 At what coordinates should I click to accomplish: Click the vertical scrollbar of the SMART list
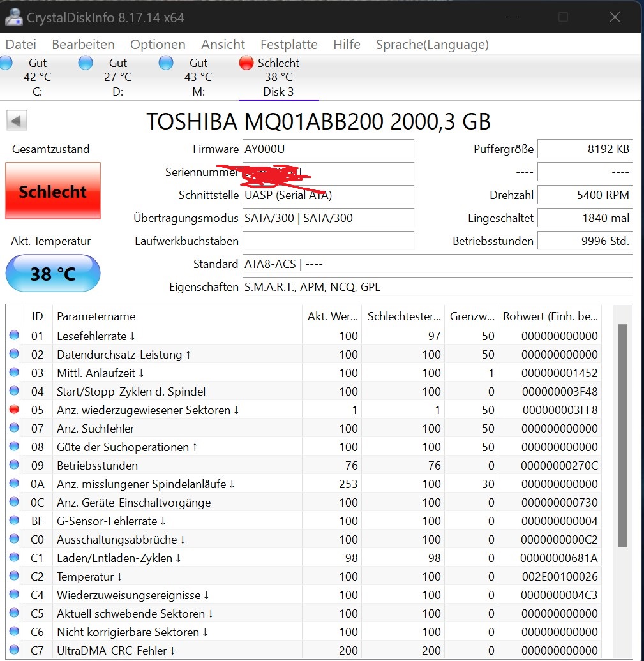(623, 436)
